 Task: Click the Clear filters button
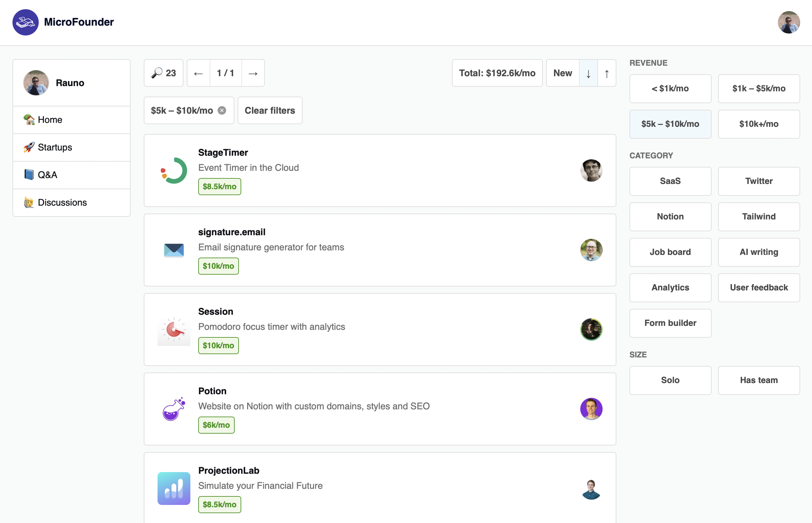(x=270, y=110)
